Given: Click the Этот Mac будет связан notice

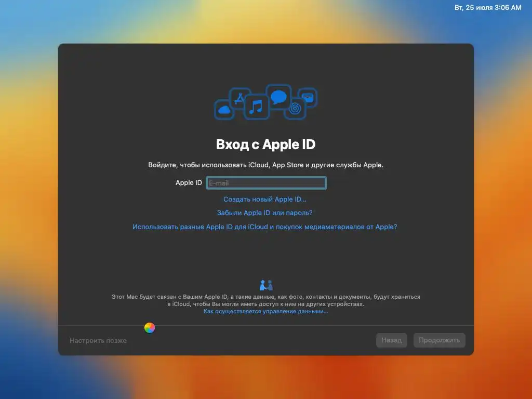Looking at the screenshot, I should pos(265,300).
